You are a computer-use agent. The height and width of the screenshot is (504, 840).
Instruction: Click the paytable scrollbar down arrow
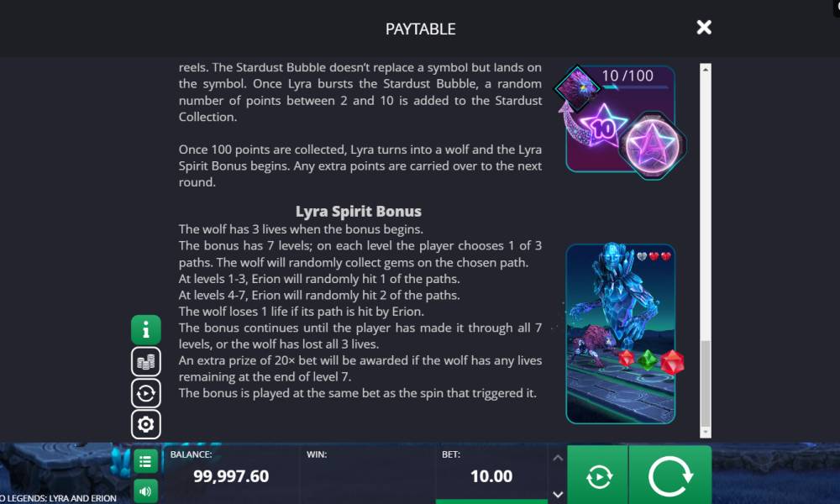[x=706, y=432]
